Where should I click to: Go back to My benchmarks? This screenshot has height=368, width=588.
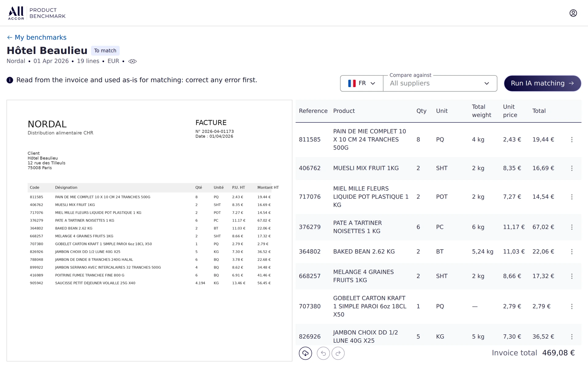coord(37,37)
